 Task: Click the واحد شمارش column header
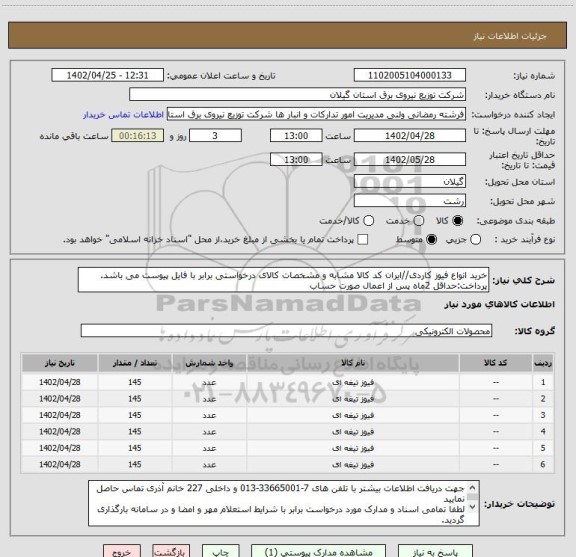click(209, 363)
